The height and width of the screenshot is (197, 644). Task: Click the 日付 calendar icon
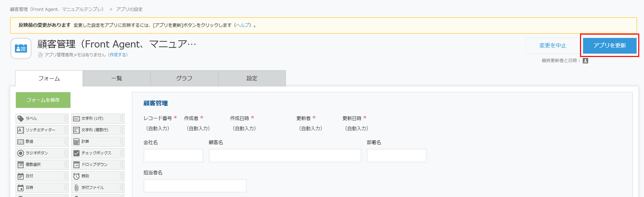(x=21, y=176)
